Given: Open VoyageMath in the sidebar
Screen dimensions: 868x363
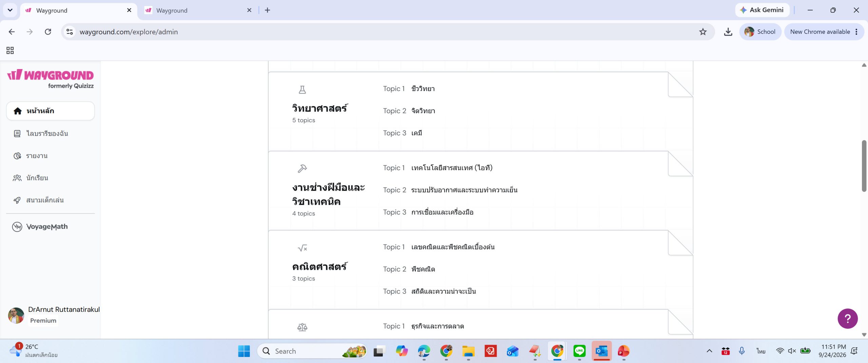Looking at the screenshot, I should (x=40, y=227).
